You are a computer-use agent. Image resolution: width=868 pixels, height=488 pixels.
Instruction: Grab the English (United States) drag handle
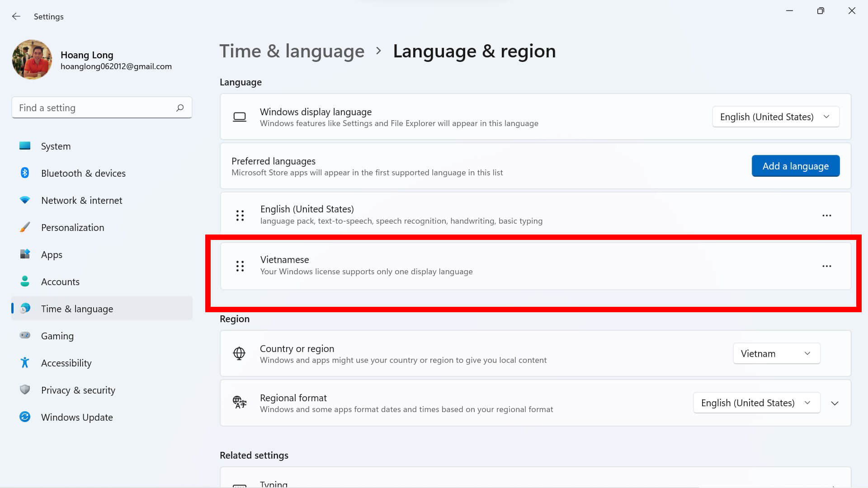click(x=240, y=216)
